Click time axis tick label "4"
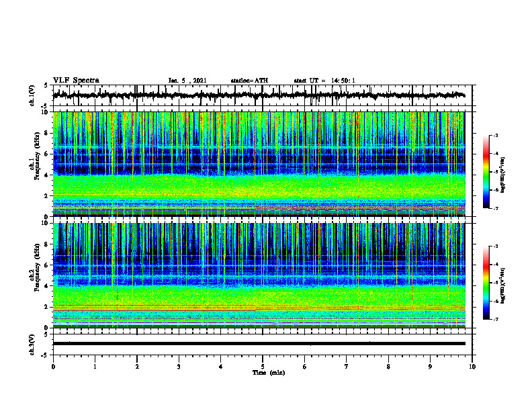532x411 pixels. 221,367
